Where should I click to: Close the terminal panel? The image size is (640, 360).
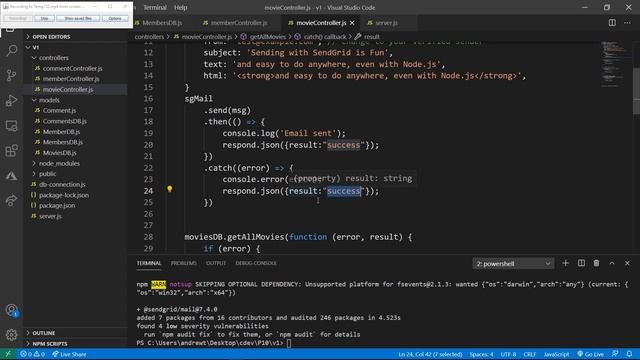[x=627, y=263]
